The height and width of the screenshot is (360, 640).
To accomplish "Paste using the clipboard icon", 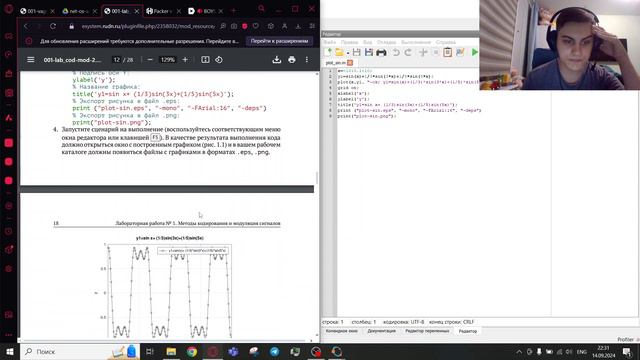I will pos(447,52).
